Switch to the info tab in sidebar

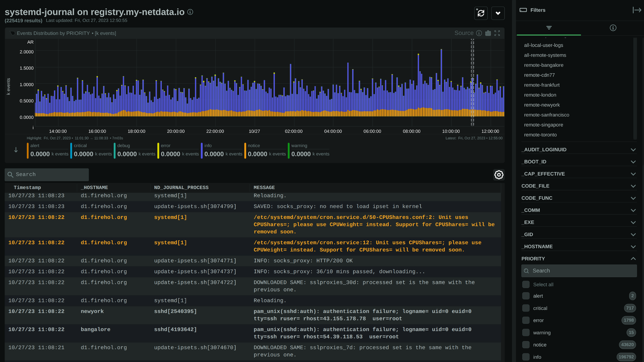pos(613,28)
